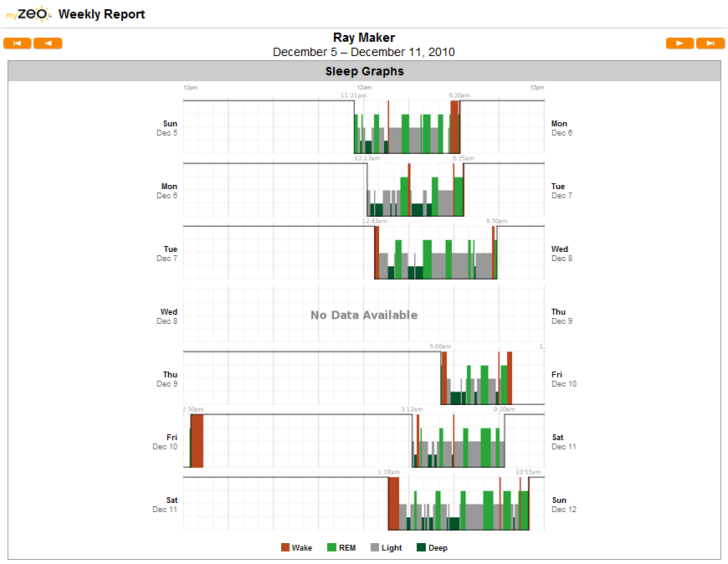Click the Deep legend dark green swatch
The height and width of the screenshot is (564, 728).
tap(421, 547)
